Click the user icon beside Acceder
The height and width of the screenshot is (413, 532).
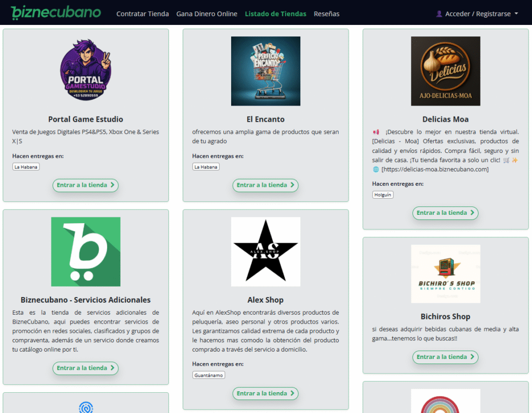(x=439, y=14)
